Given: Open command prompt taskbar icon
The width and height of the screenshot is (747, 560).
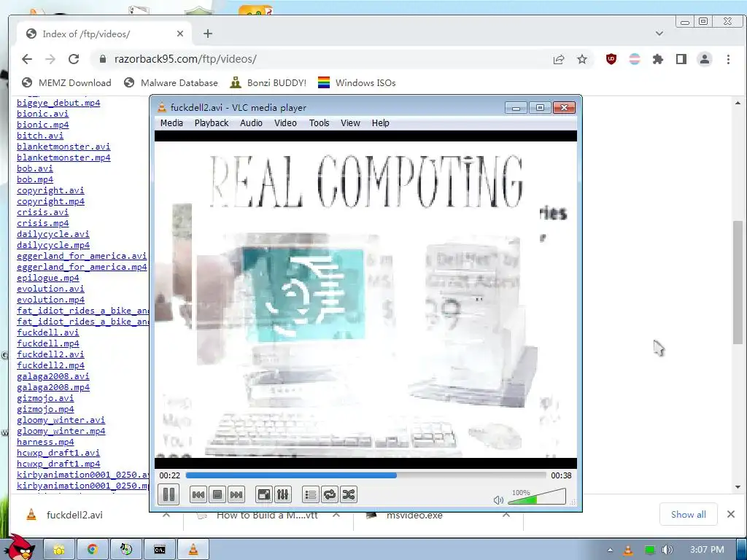Looking at the screenshot, I should click(160, 550).
